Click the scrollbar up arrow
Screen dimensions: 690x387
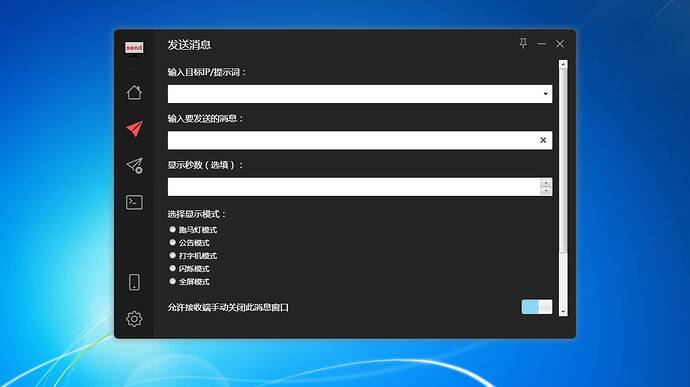563,64
